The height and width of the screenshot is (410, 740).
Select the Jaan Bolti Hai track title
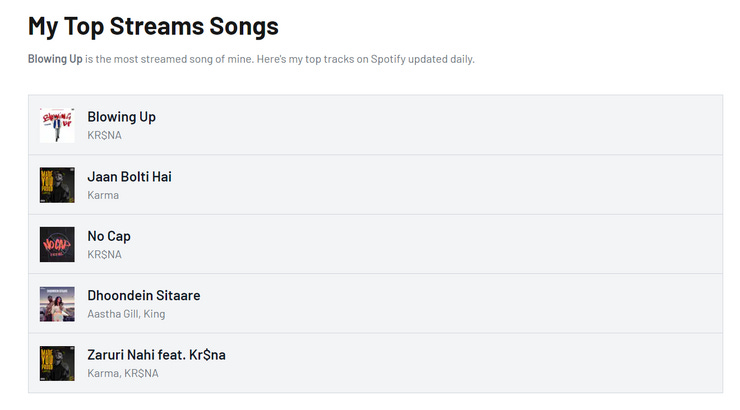coord(129,177)
